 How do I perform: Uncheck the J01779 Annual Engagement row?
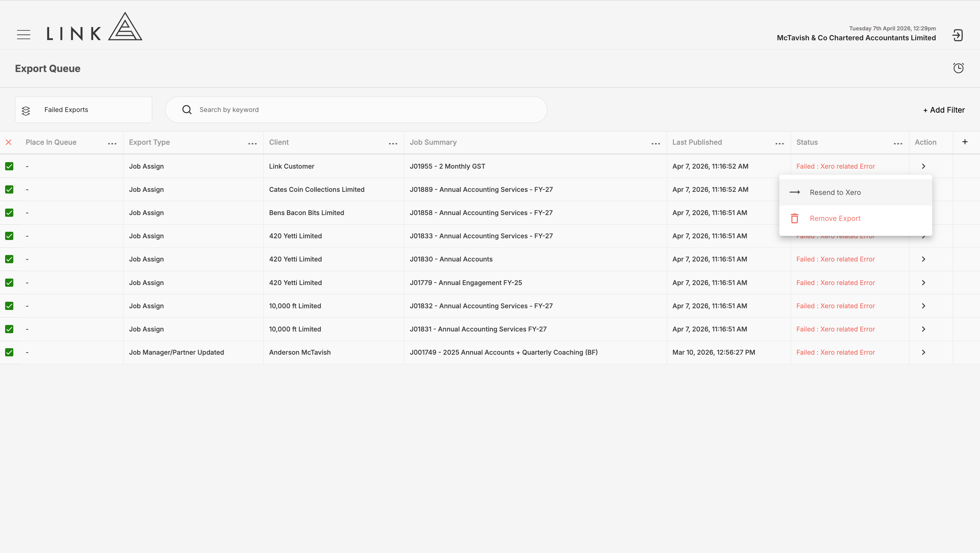[9, 283]
